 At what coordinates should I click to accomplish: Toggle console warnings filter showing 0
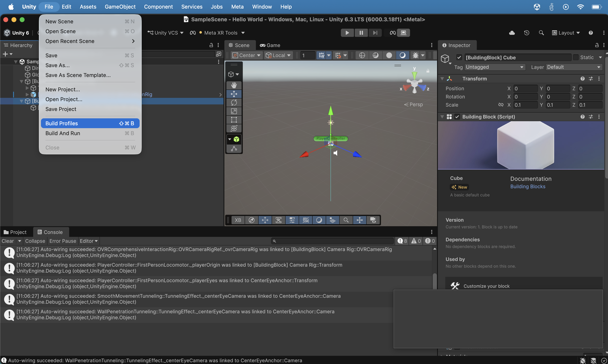click(x=416, y=241)
